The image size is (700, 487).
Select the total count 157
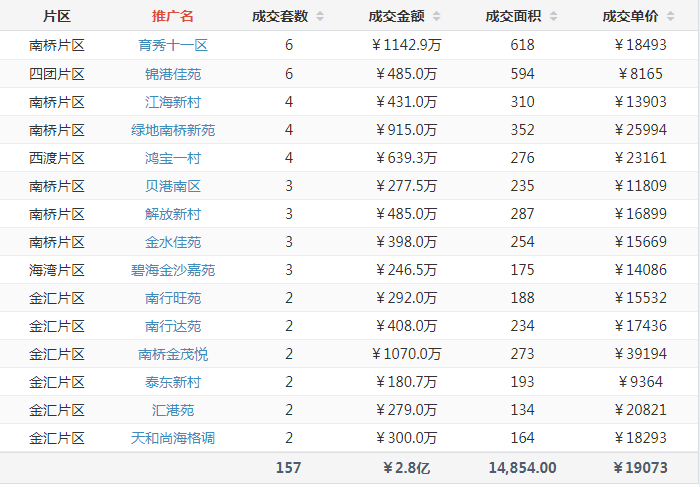pyautogui.click(x=288, y=468)
